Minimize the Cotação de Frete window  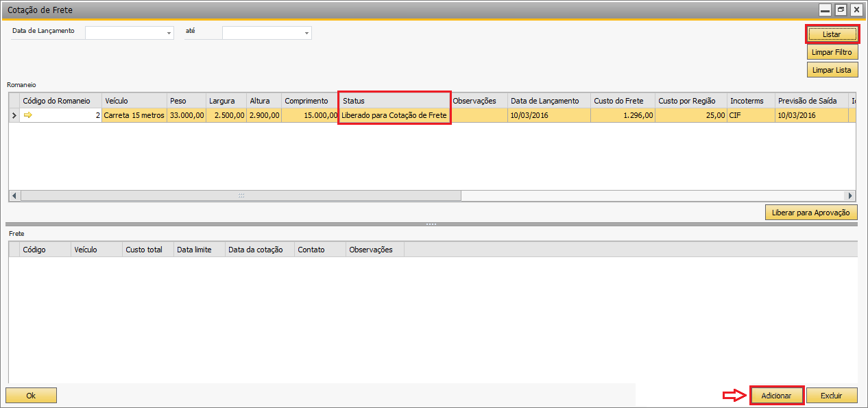coord(825,10)
